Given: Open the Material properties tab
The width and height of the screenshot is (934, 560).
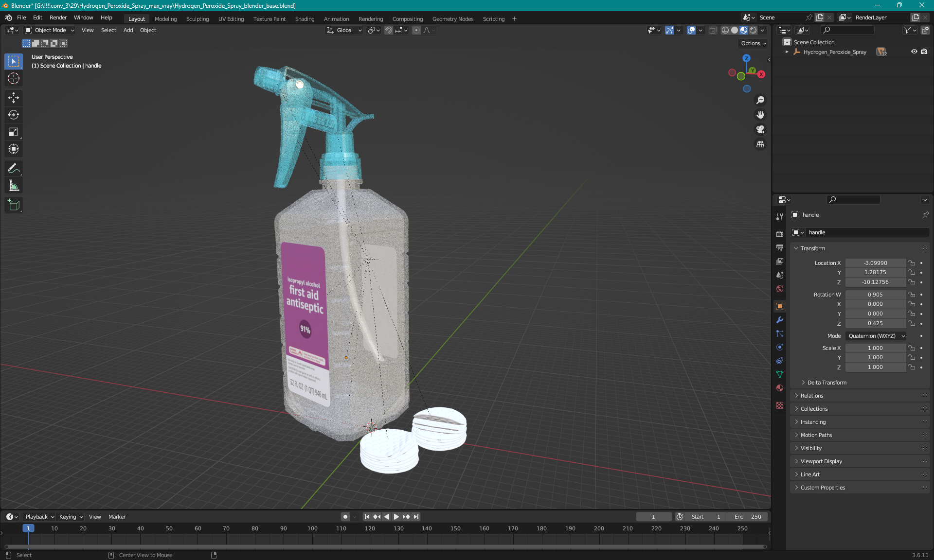Looking at the screenshot, I should [780, 388].
